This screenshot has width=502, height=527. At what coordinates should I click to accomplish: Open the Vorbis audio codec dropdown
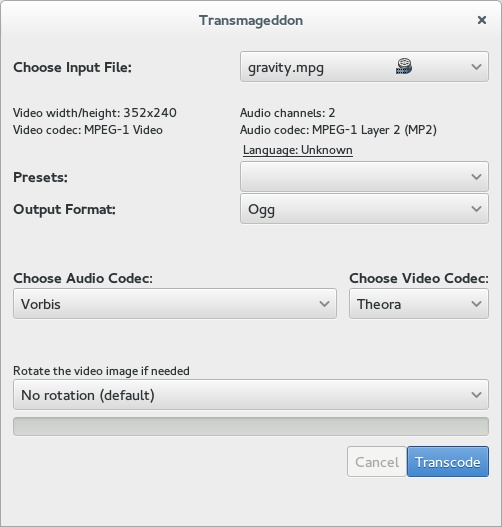175,303
